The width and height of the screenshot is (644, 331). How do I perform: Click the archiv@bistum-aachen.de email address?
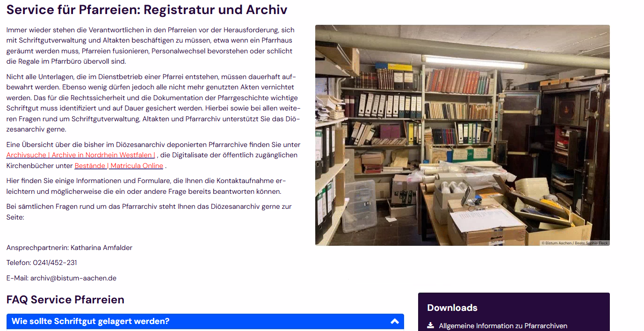(73, 278)
